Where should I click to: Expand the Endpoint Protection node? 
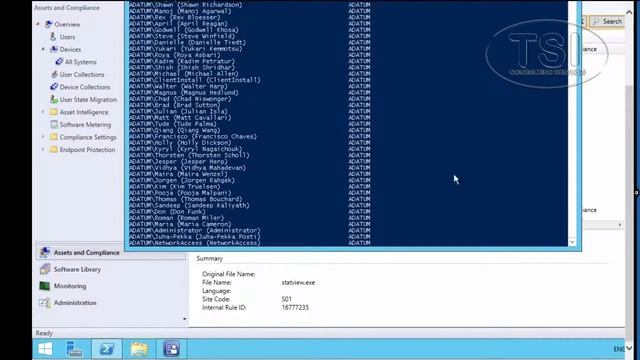pos(43,149)
